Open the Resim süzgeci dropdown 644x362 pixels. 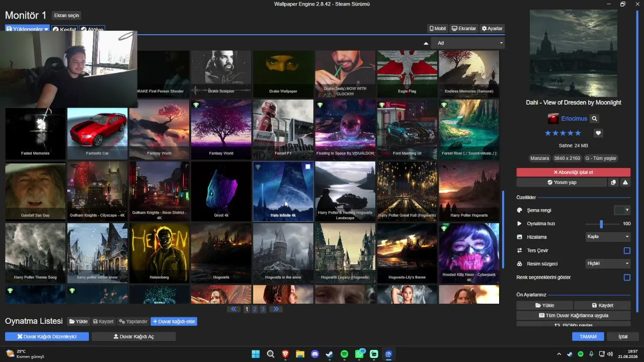click(x=608, y=263)
